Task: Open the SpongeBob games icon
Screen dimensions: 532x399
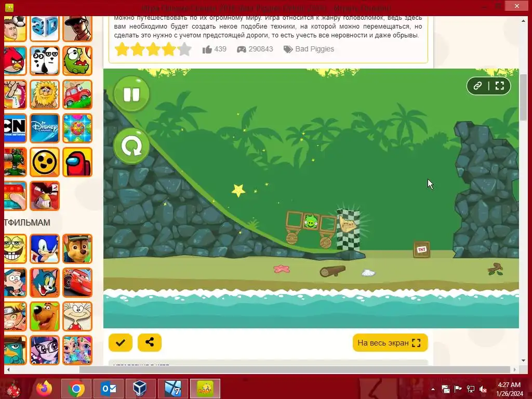Action: pyautogui.click(x=15, y=249)
